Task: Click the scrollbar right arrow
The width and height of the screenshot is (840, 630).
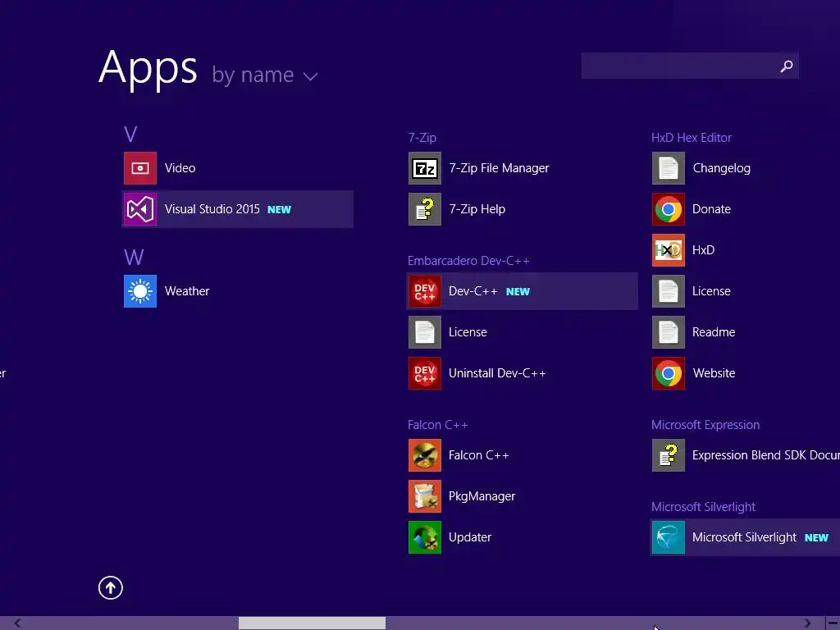Action: point(808,623)
